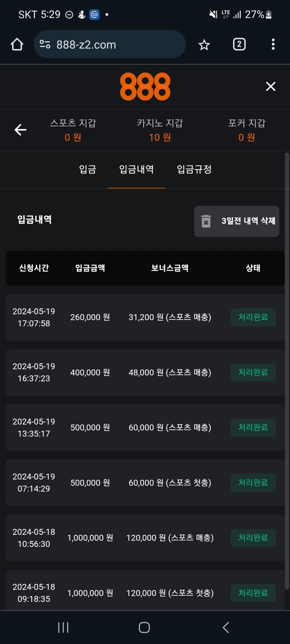Go back using the left arrow icon

[x=20, y=130]
